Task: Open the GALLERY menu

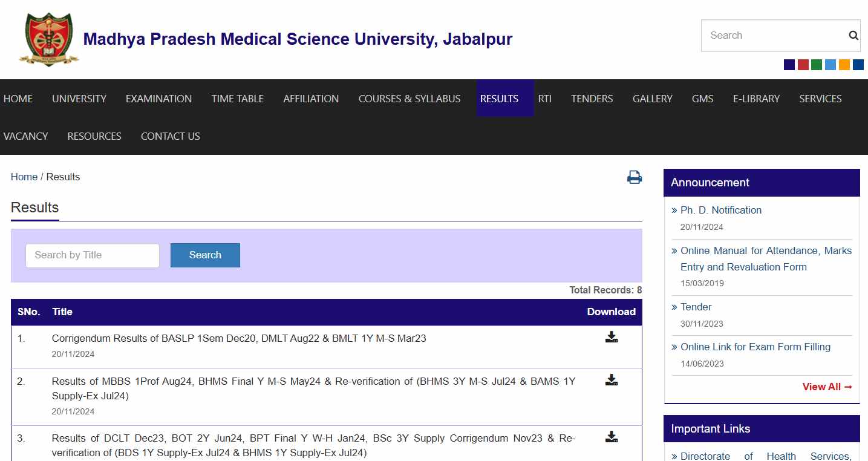Action: 652,98
